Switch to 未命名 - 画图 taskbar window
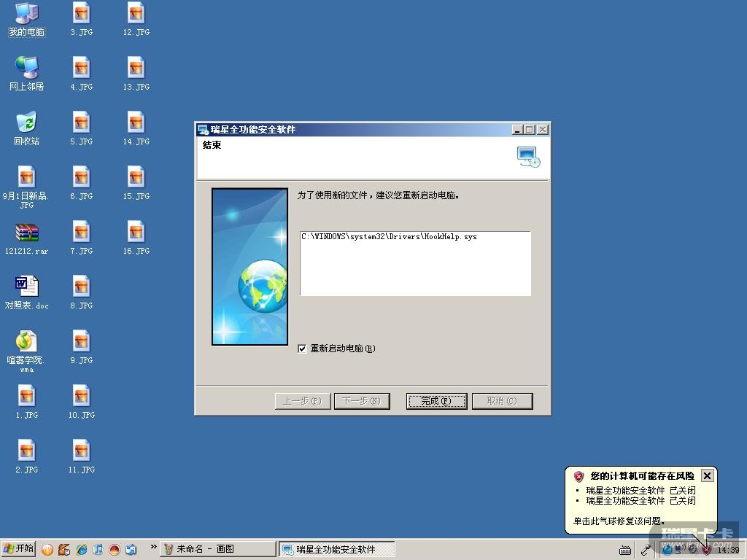The image size is (747, 560). (x=218, y=549)
